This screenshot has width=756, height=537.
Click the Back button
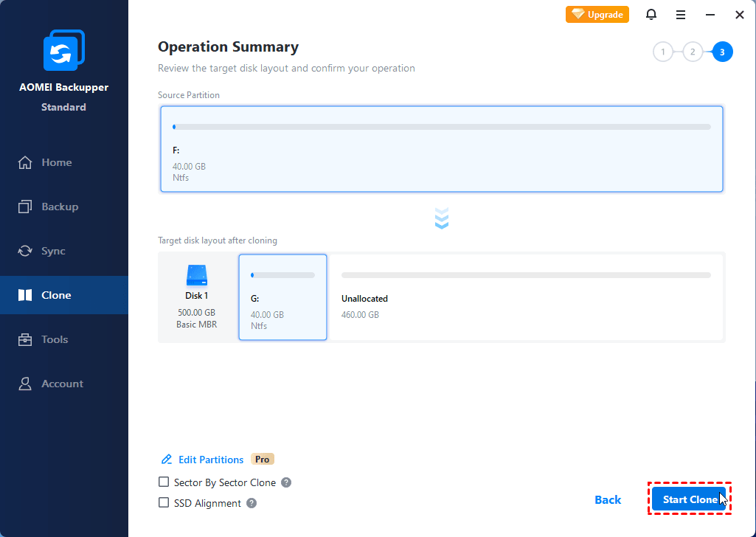608,500
